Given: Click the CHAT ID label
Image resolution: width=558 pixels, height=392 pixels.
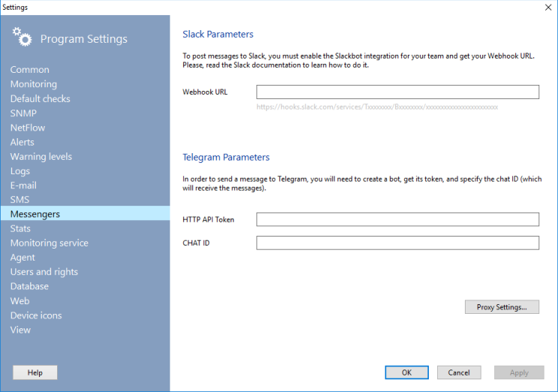Looking at the screenshot, I should coord(196,243).
